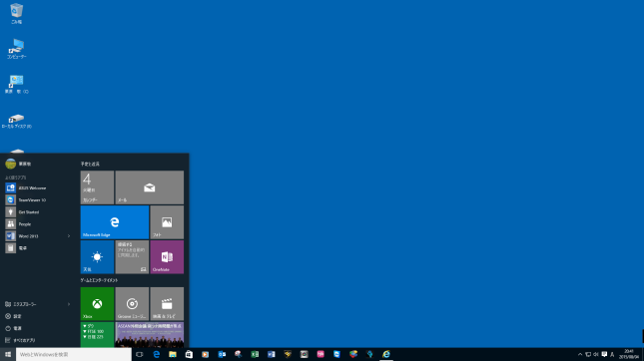Screen dimensions: 644x361
Task: Open the Calendar live tile
Action: tap(97, 187)
